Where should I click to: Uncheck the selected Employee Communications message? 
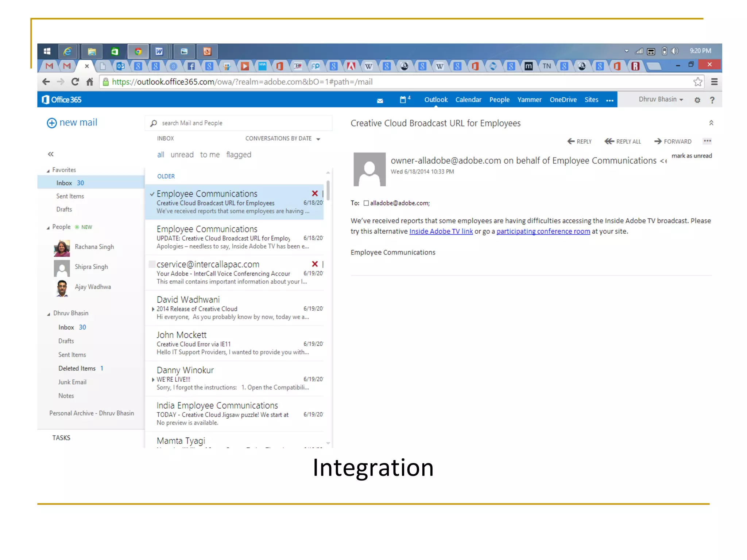pos(152,194)
